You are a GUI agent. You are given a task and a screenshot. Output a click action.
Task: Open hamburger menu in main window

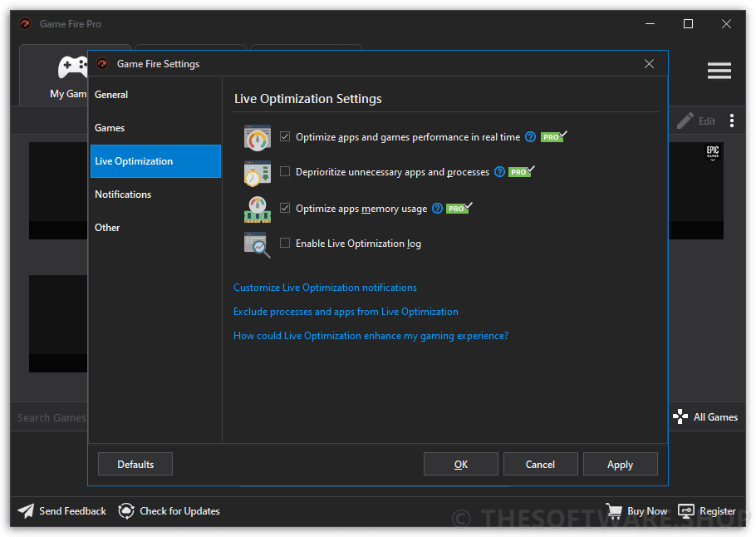(x=719, y=71)
